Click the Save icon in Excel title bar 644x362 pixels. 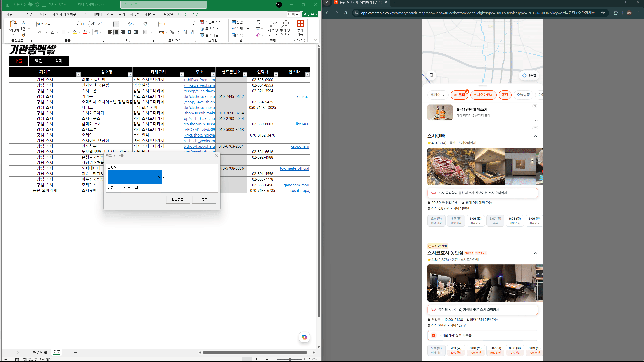tap(44, 4)
